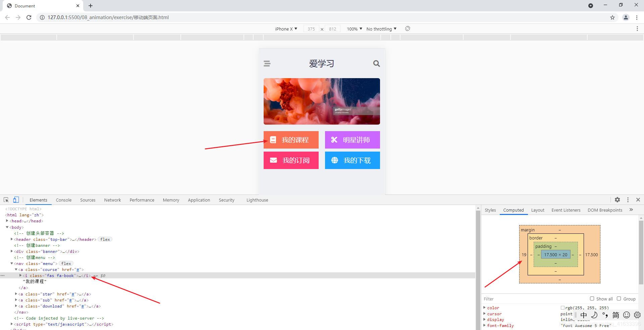Screen dimensions: 644x330
Task: Switch to the Network tab
Action: pos(112,200)
